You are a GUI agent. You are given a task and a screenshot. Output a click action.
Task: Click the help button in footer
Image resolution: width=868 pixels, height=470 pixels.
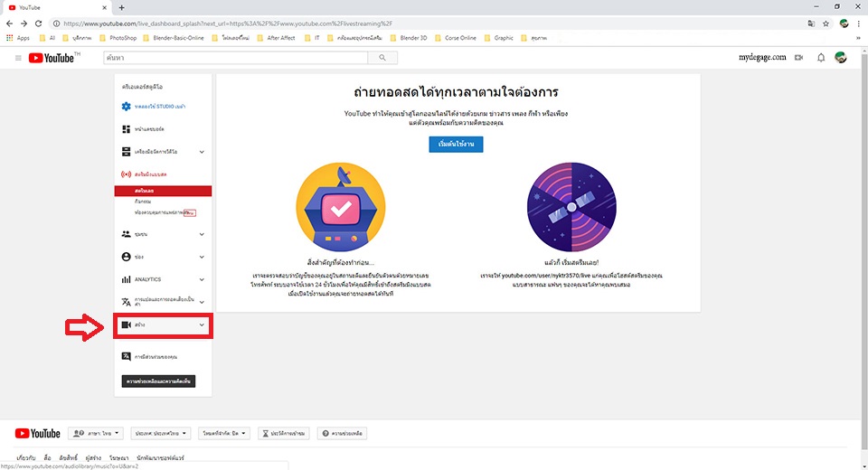pyautogui.click(x=342, y=434)
